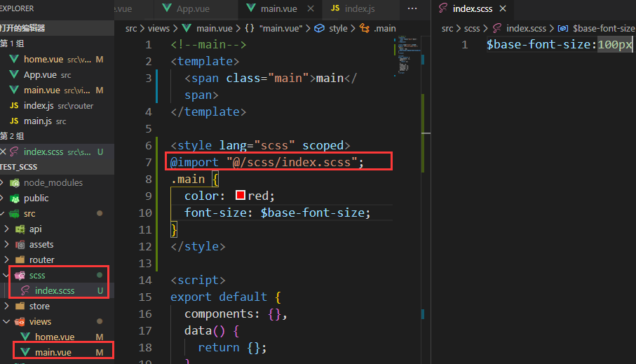Switch to the main.vue editor tab

point(278,8)
